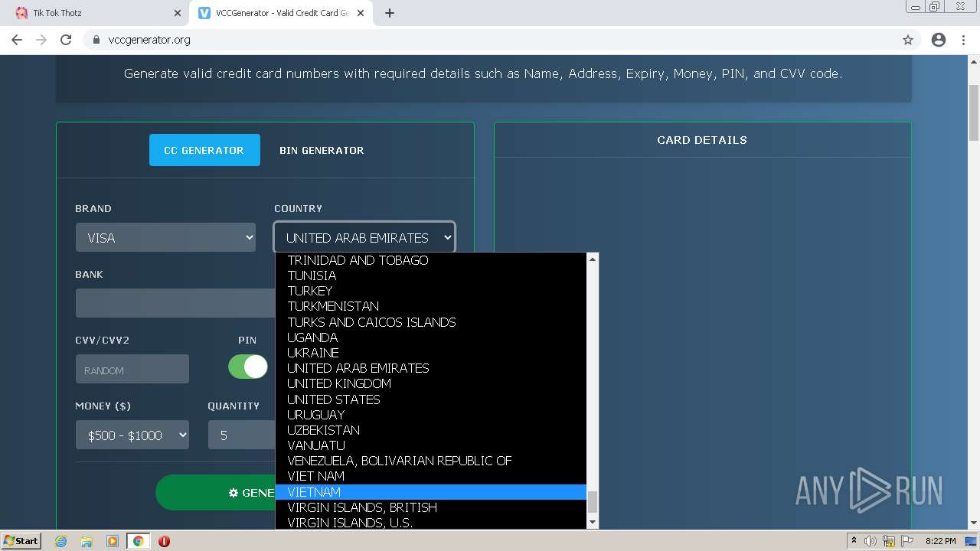
Task: Open Internet Explorer from the taskbar
Action: point(61,541)
